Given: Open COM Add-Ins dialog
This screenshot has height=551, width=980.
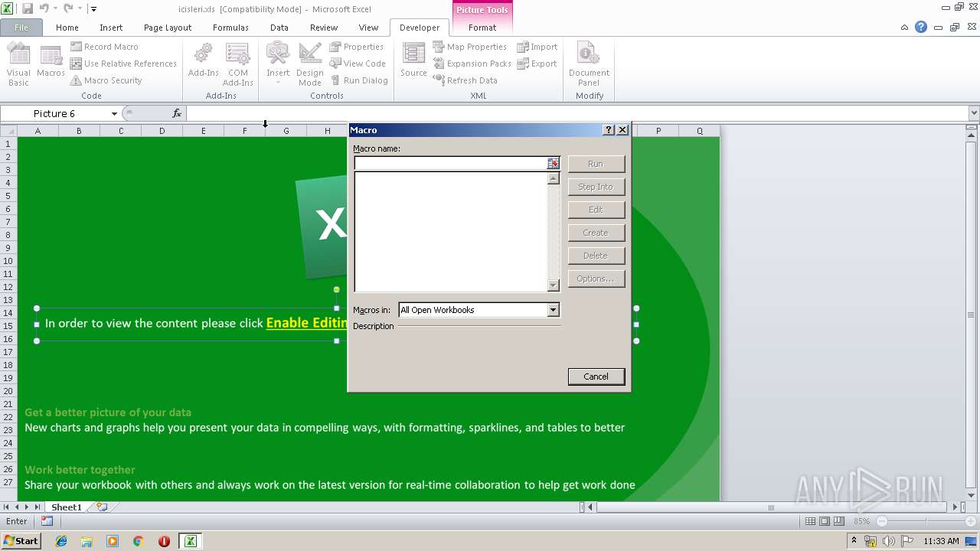Looking at the screenshot, I should click(x=237, y=64).
